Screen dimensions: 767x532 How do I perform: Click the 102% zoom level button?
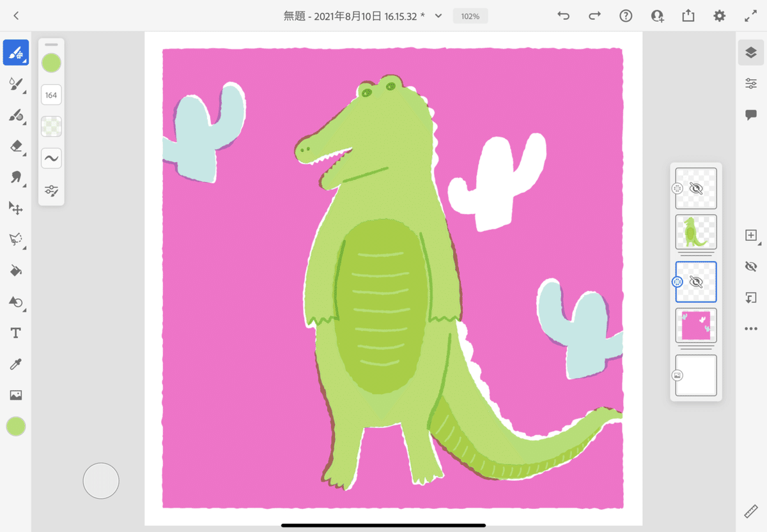[x=470, y=16]
